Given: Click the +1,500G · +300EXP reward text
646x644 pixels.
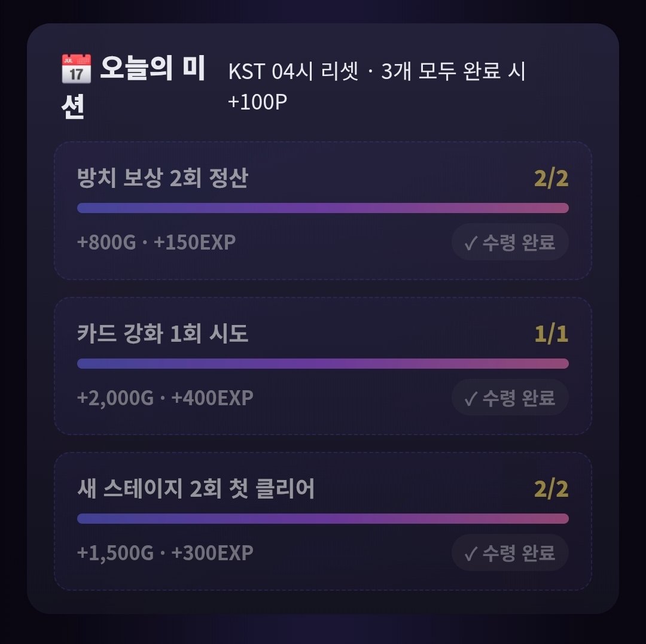Looking at the screenshot, I should coord(165,553).
